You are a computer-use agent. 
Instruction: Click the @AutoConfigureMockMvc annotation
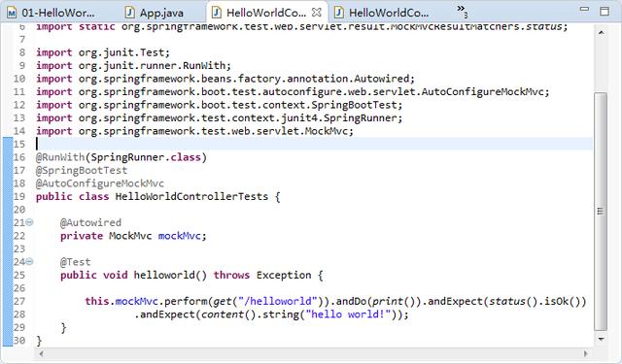100,183
